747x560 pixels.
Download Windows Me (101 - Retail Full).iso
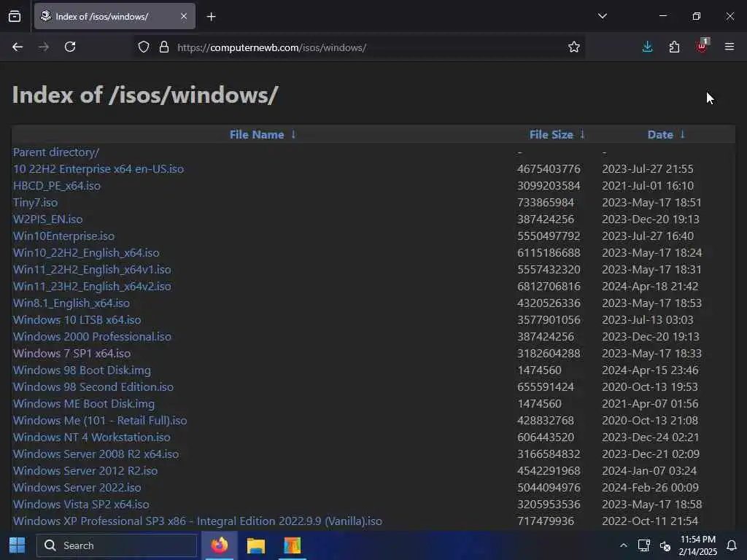click(x=100, y=421)
